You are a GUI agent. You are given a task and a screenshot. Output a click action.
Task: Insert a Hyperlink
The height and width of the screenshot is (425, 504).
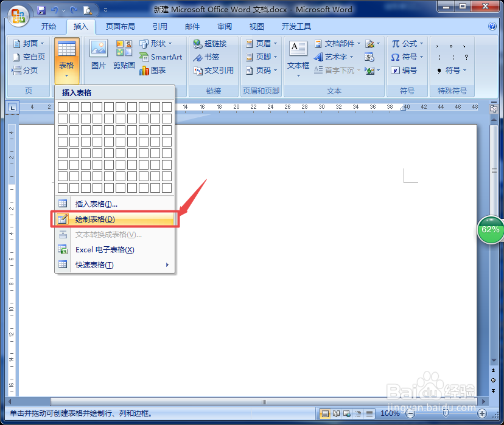[x=210, y=43]
